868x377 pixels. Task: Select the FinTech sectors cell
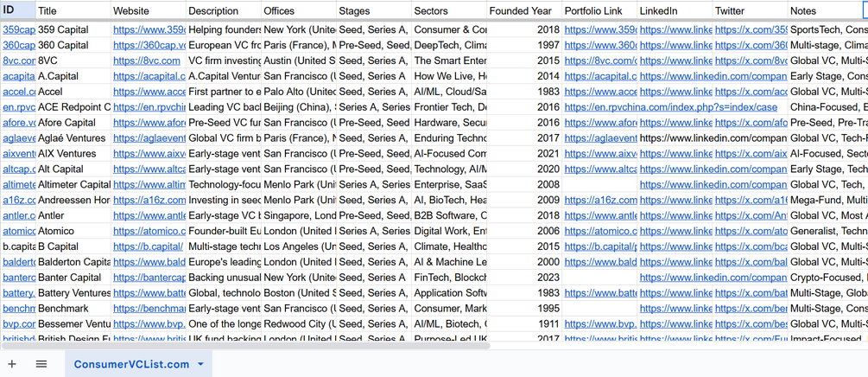pyautogui.click(x=449, y=278)
